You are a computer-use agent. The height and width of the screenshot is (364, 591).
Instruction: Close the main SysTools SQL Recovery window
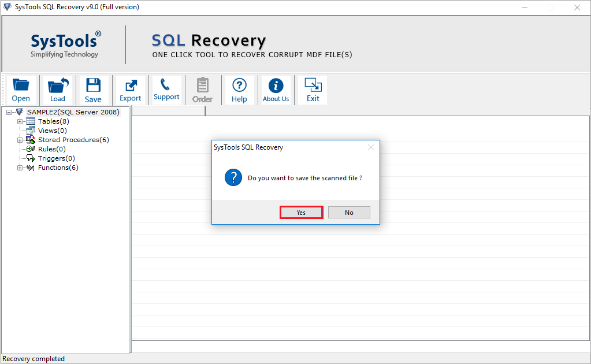point(577,8)
